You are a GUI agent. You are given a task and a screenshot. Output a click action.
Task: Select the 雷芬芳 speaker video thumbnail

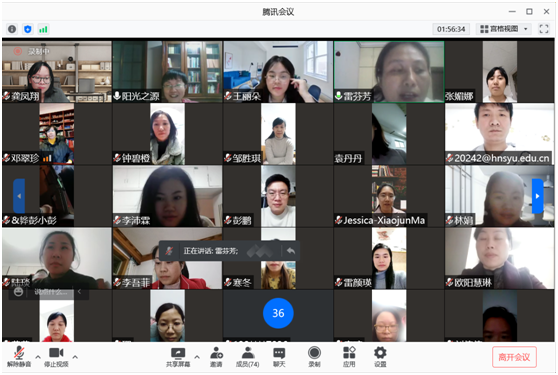[x=389, y=72]
